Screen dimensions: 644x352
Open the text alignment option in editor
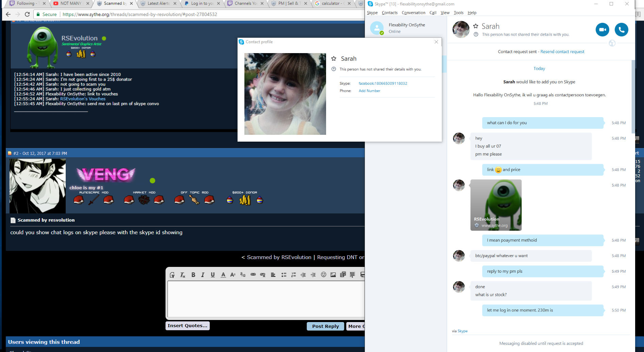(x=273, y=275)
